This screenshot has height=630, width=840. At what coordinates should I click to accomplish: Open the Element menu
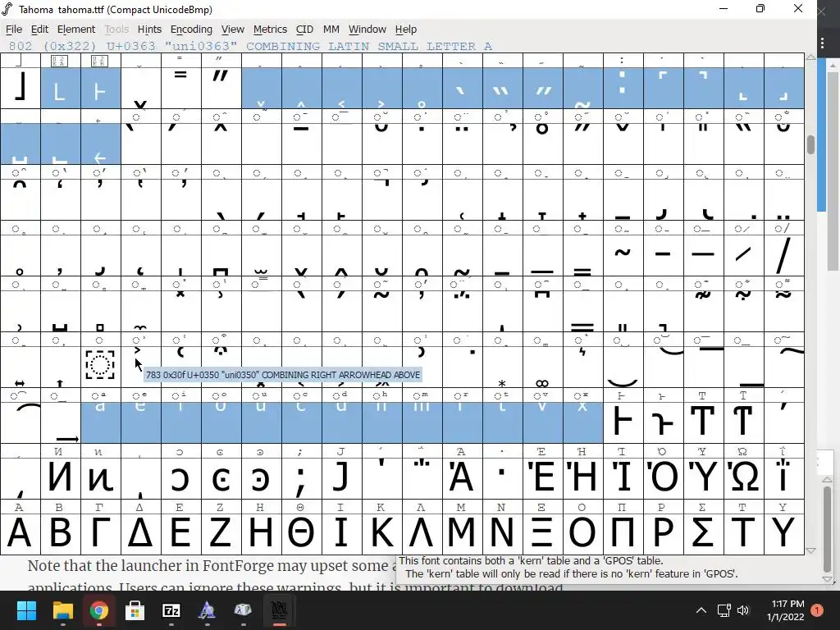pyautogui.click(x=76, y=30)
